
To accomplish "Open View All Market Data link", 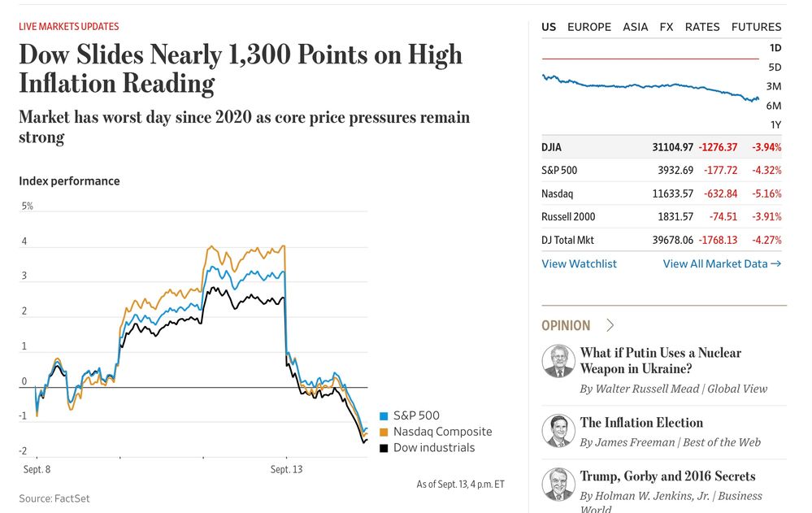I will click(722, 263).
